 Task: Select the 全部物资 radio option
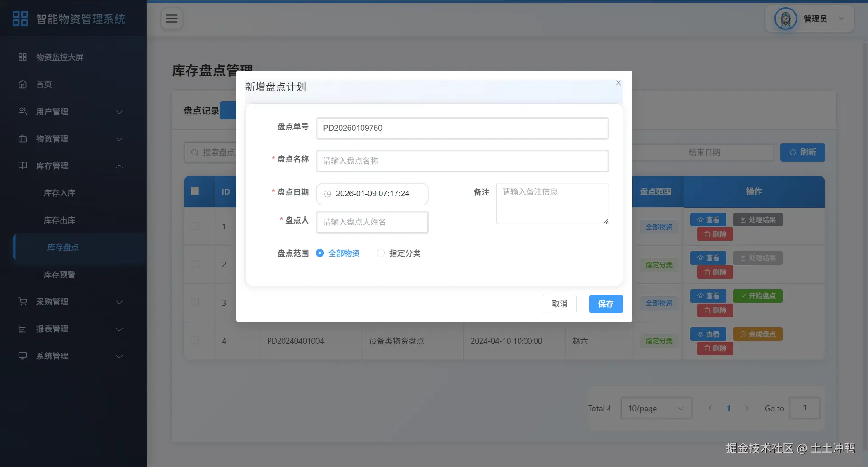pos(338,253)
